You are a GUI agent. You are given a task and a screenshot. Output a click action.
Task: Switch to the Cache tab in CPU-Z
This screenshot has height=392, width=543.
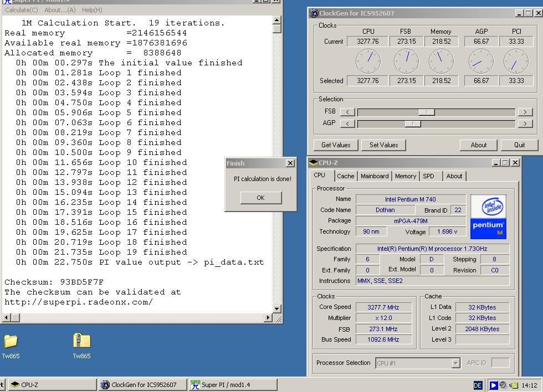point(346,176)
